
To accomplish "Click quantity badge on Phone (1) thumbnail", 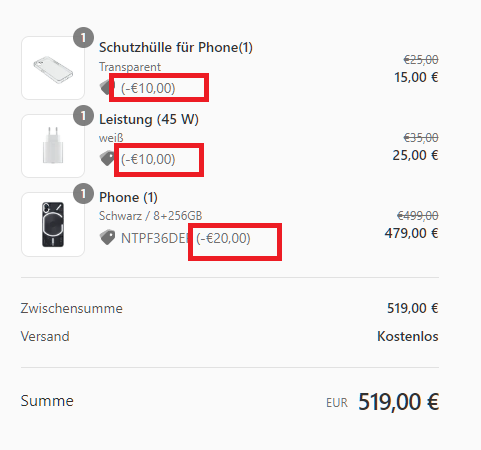I will tap(83, 193).
